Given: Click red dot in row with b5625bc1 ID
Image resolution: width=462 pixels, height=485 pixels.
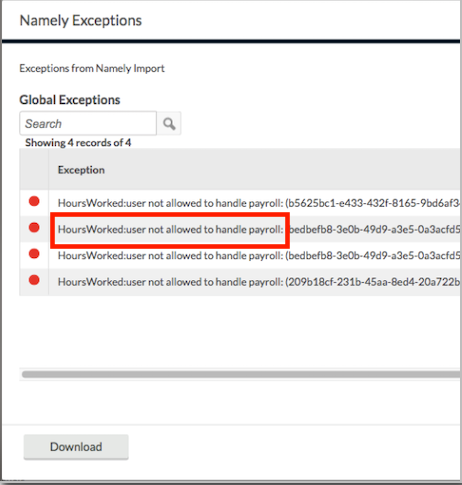Looking at the screenshot, I should [34, 201].
